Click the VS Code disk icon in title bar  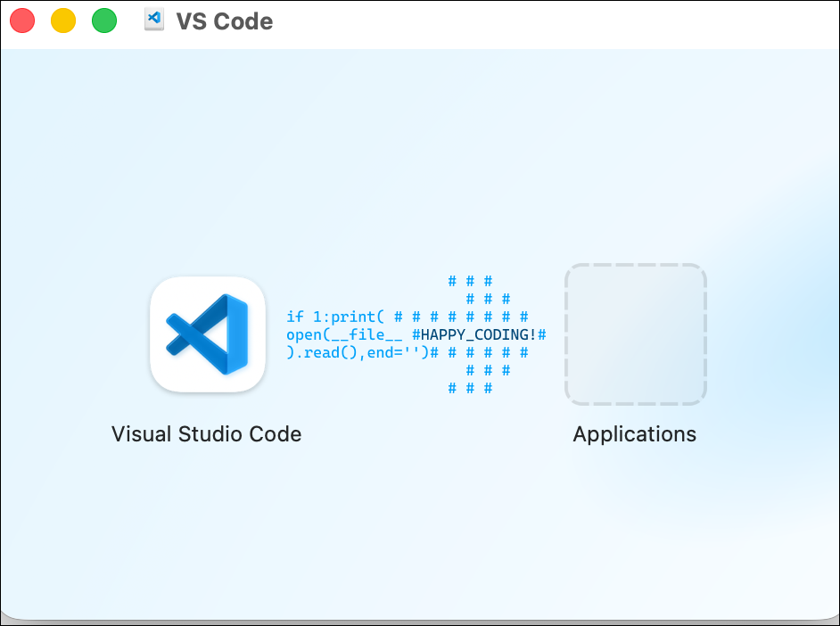click(x=154, y=20)
